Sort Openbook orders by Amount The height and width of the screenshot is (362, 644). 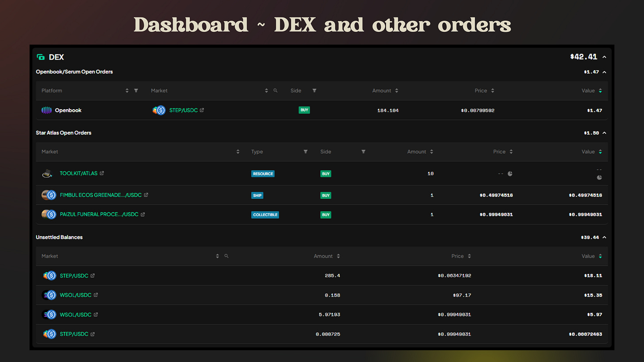(x=396, y=91)
